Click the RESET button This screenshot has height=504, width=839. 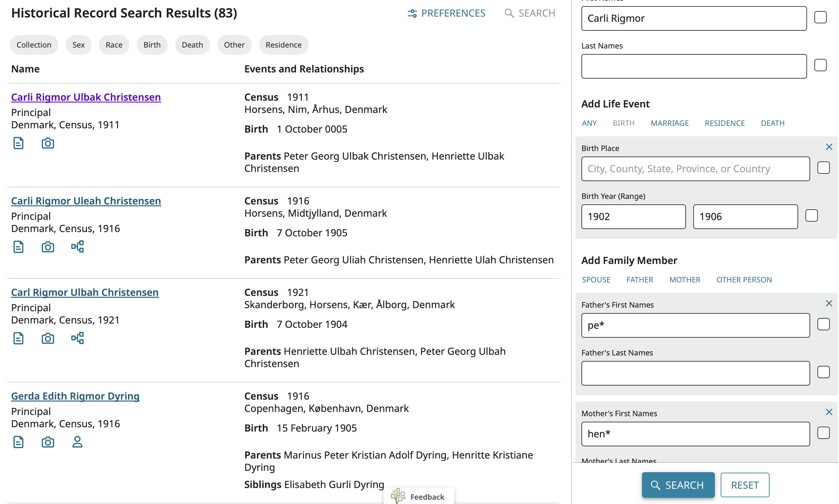pos(744,485)
